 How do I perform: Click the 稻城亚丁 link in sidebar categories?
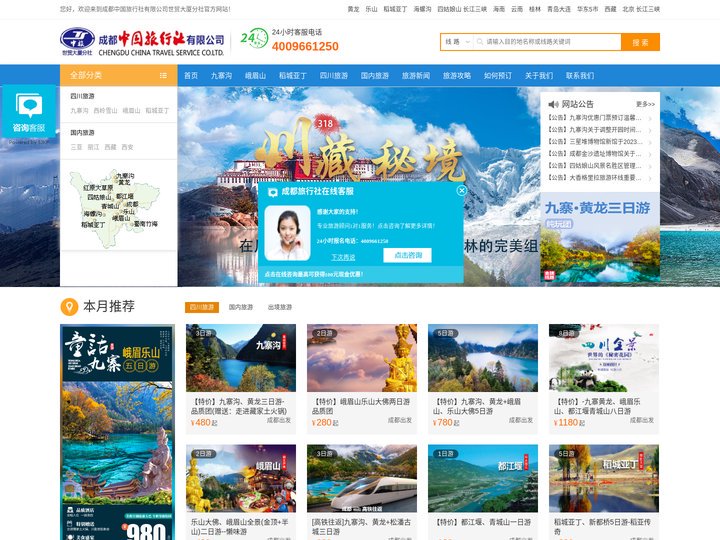[x=157, y=111]
